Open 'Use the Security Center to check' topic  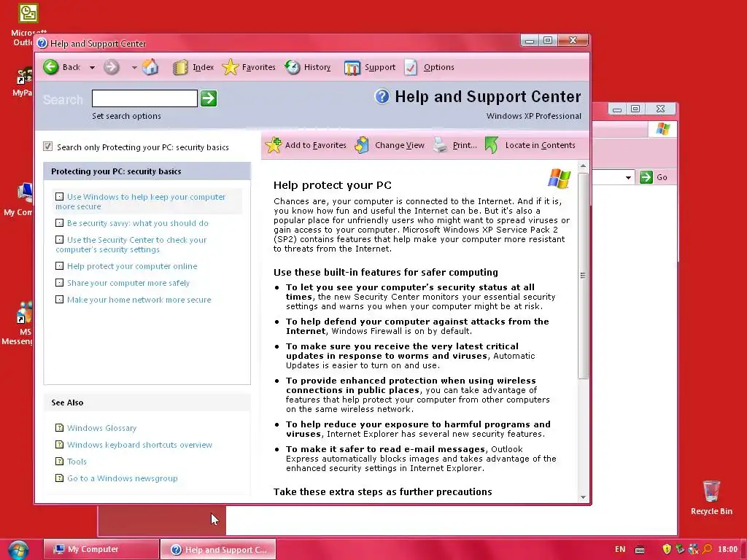pos(131,244)
